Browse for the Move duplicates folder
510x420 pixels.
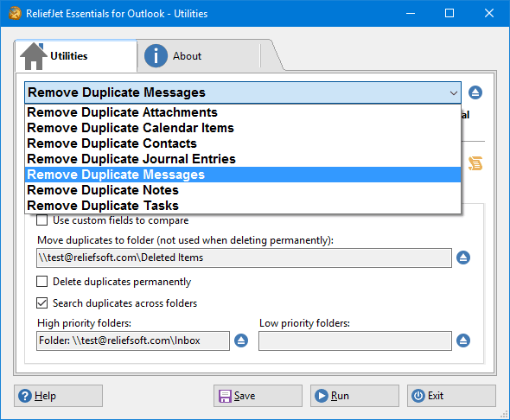463,258
